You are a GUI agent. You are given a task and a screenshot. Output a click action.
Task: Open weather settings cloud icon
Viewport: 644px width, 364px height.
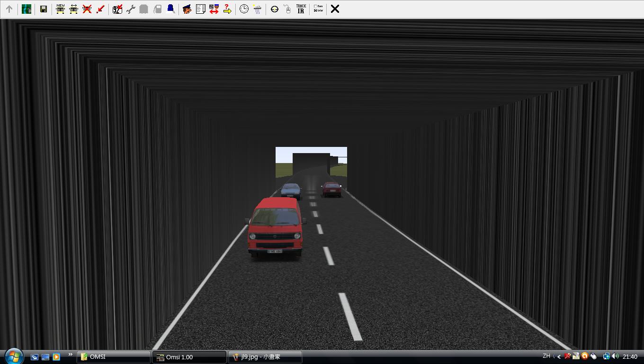257,9
